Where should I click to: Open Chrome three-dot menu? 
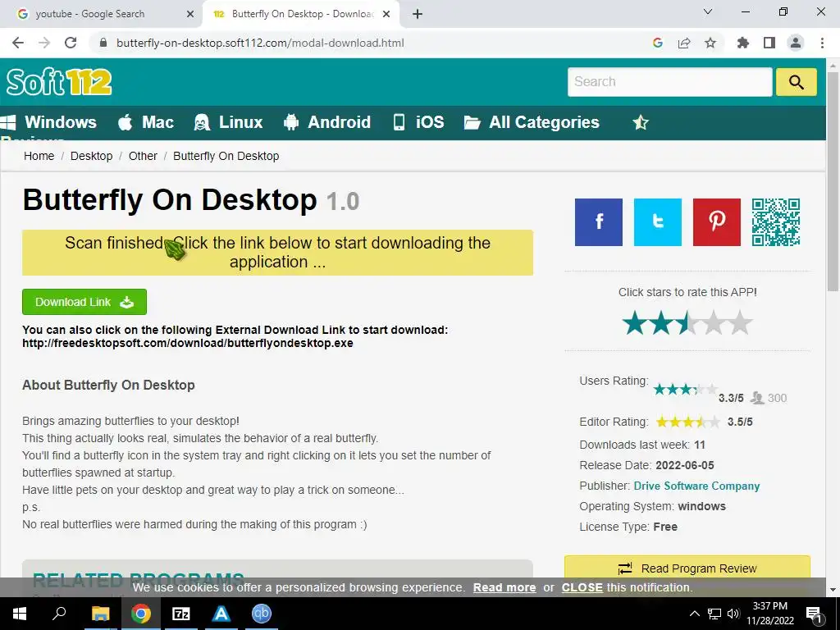(822, 43)
